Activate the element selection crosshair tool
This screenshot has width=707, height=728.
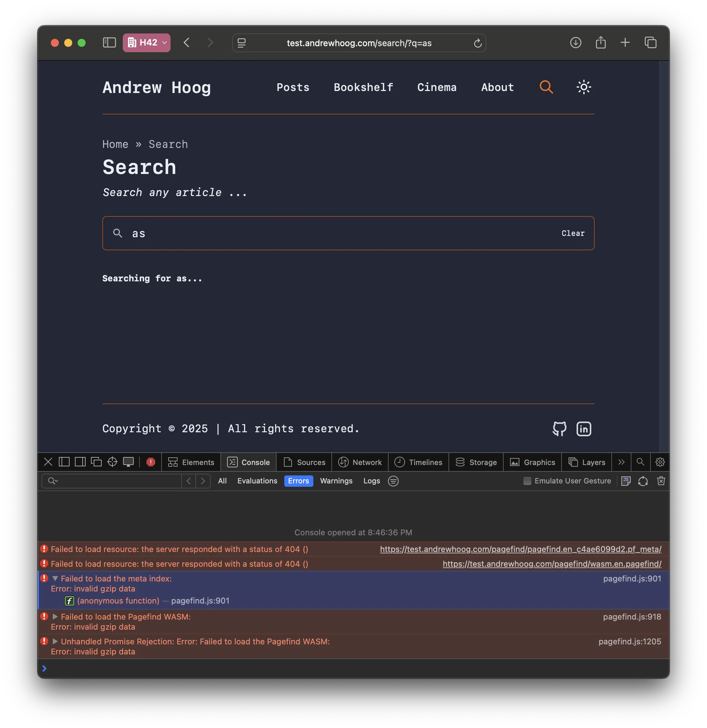coord(112,462)
